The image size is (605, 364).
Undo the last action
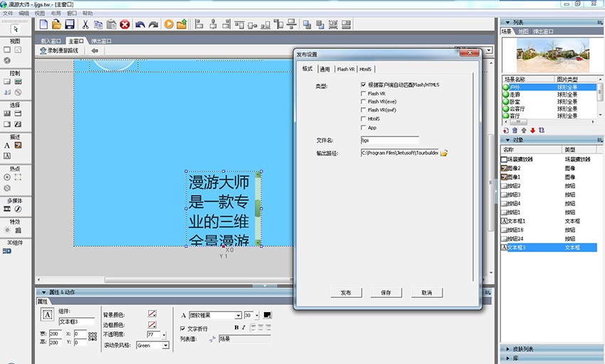tap(140, 25)
